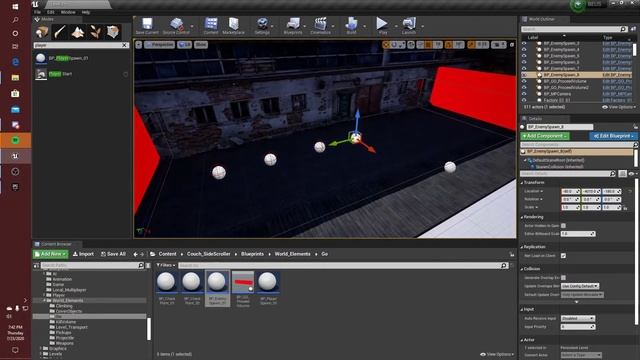
Task: Click the details property matrix grid icon
Action: click(622, 174)
